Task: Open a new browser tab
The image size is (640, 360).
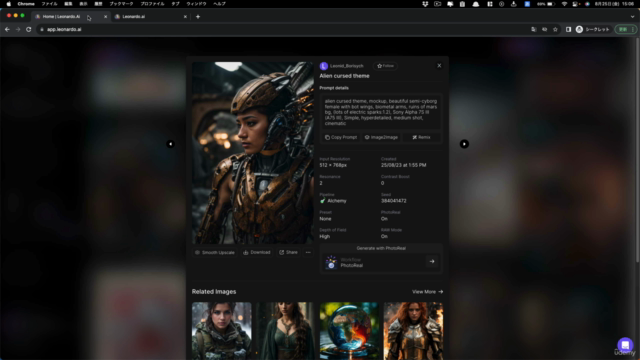Action: (x=198, y=17)
